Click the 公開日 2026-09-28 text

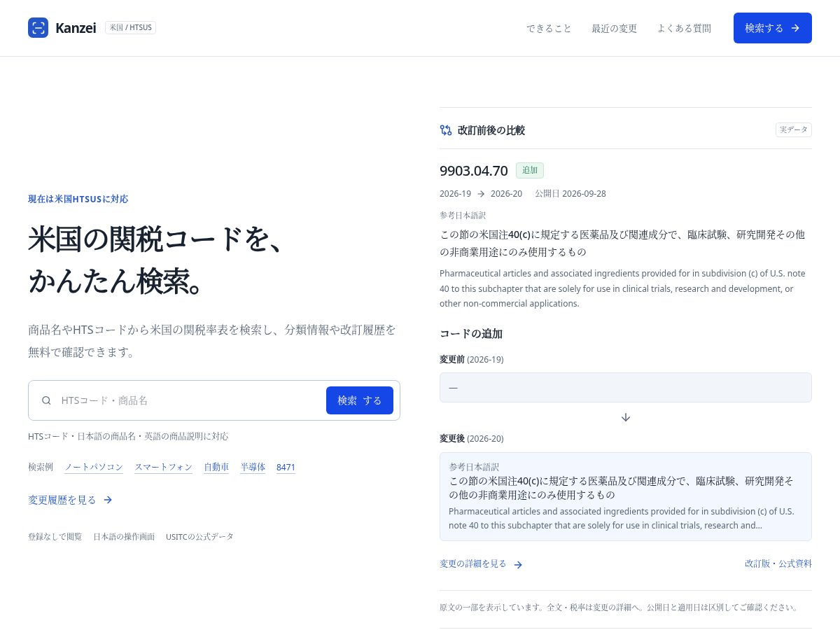570,194
